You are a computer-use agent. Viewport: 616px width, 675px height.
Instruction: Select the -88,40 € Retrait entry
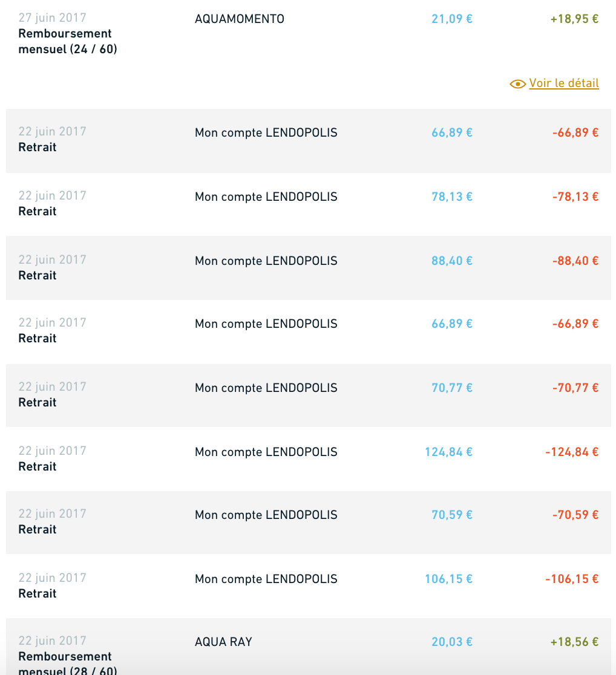309,268
